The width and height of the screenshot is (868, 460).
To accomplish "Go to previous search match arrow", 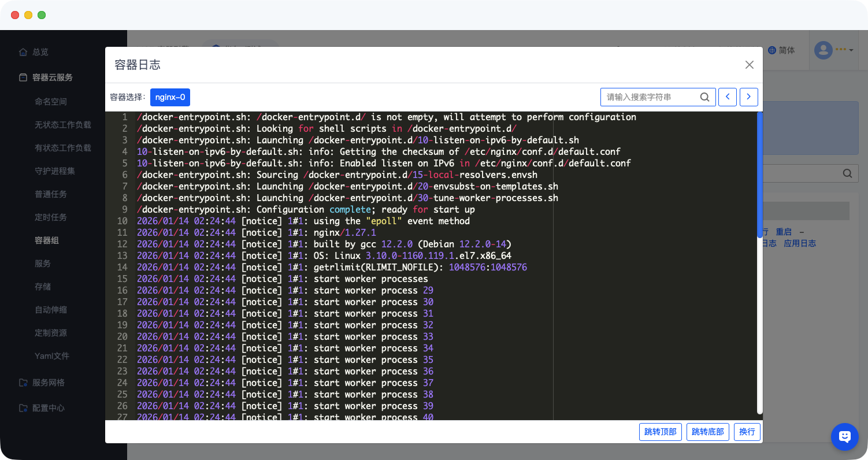I will [728, 97].
